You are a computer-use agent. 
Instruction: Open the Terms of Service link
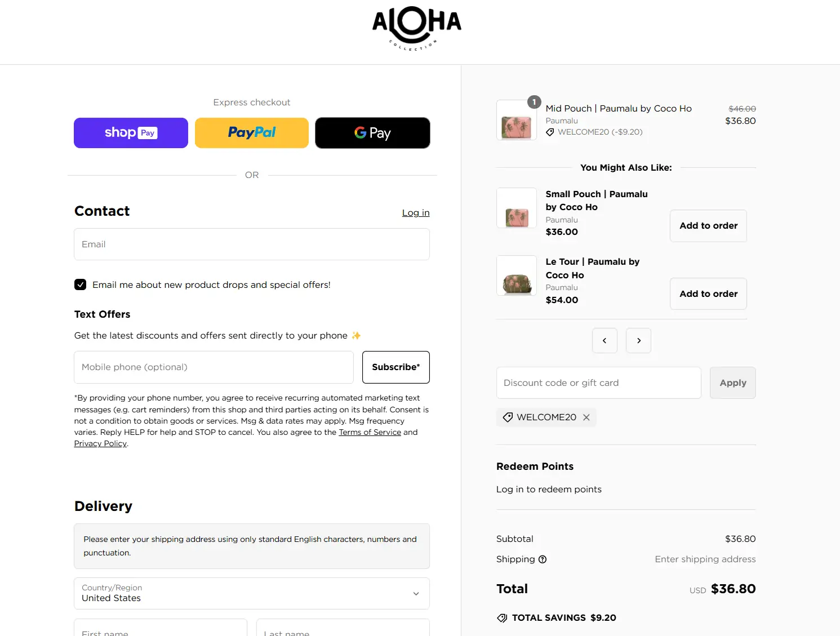point(370,432)
